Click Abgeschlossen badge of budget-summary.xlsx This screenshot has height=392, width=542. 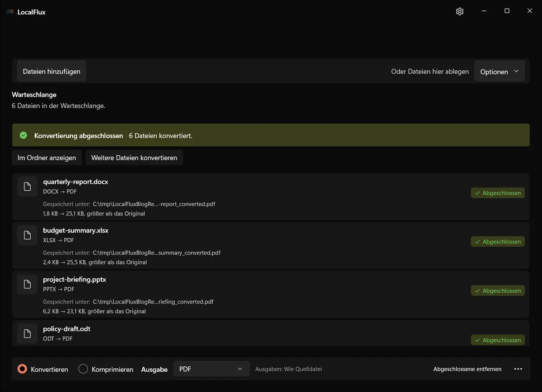point(498,242)
